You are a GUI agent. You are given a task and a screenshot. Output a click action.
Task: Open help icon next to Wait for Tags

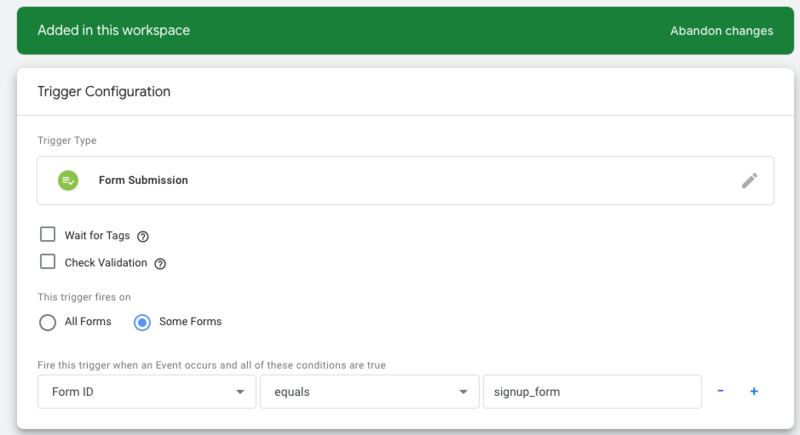coord(143,236)
